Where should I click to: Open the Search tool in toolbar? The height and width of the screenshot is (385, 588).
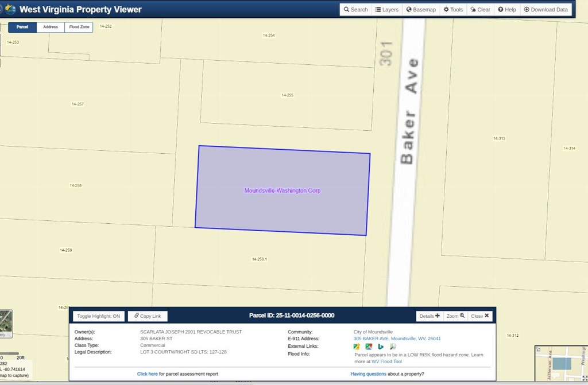355,10
